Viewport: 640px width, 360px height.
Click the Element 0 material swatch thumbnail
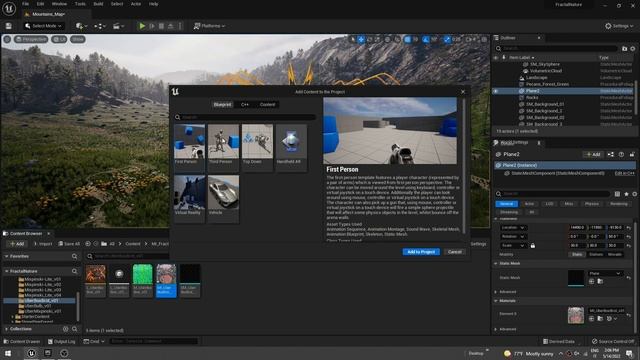click(576, 315)
